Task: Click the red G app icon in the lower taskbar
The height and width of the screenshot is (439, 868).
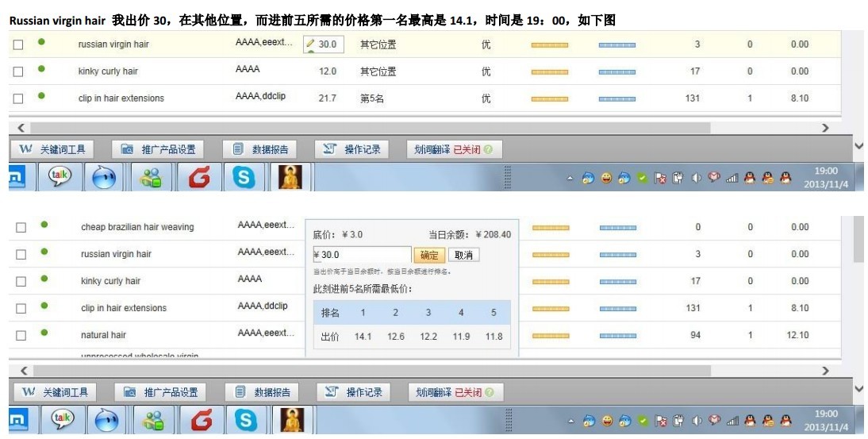Action: (x=201, y=420)
